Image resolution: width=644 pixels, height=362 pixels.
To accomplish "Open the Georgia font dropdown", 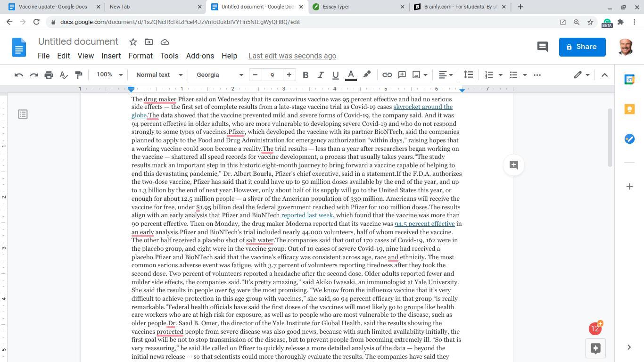I will [220, 75].
